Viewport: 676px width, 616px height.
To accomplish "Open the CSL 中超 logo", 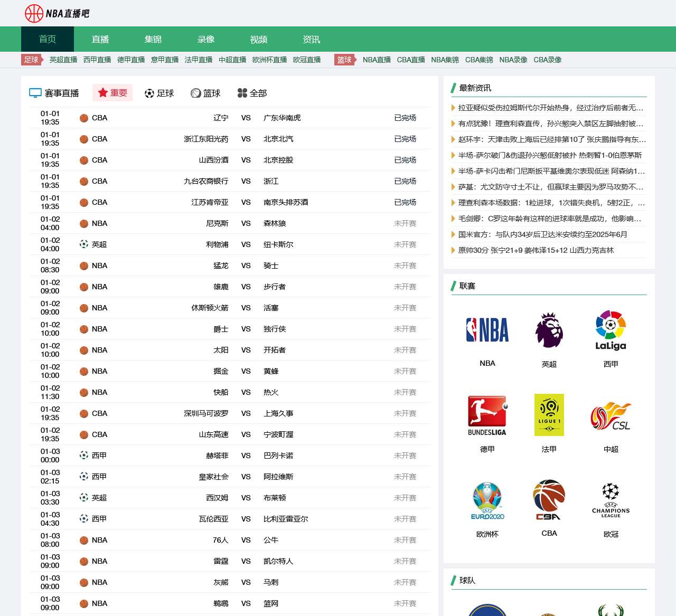I will pos(611,416).
